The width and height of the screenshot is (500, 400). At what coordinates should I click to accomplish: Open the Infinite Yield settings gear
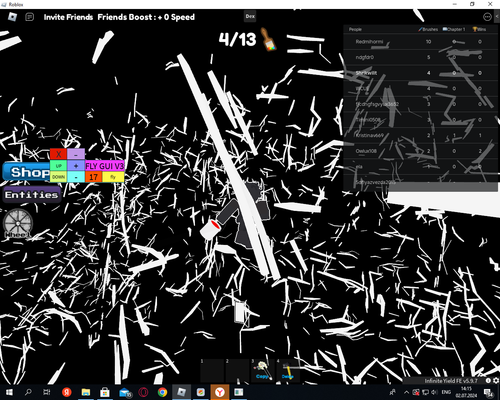tap(496, 381)
